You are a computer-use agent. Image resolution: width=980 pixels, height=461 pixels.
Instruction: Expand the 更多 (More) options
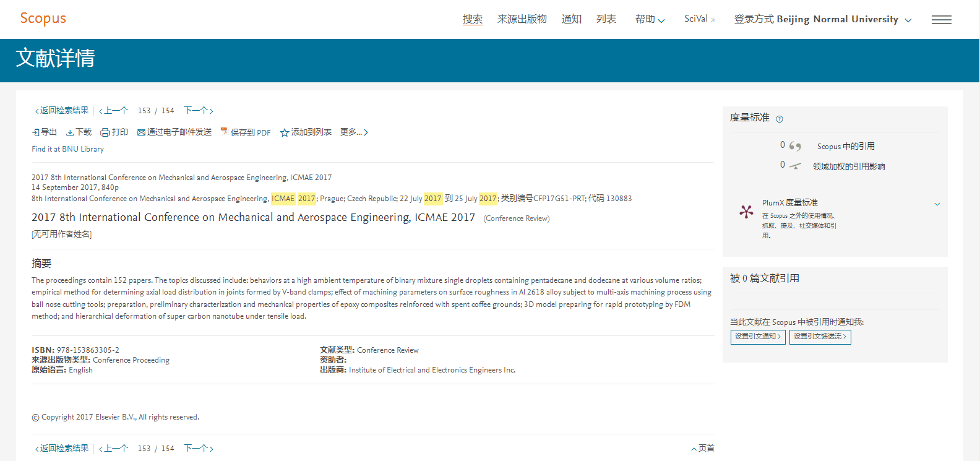(x=354, y=132)
